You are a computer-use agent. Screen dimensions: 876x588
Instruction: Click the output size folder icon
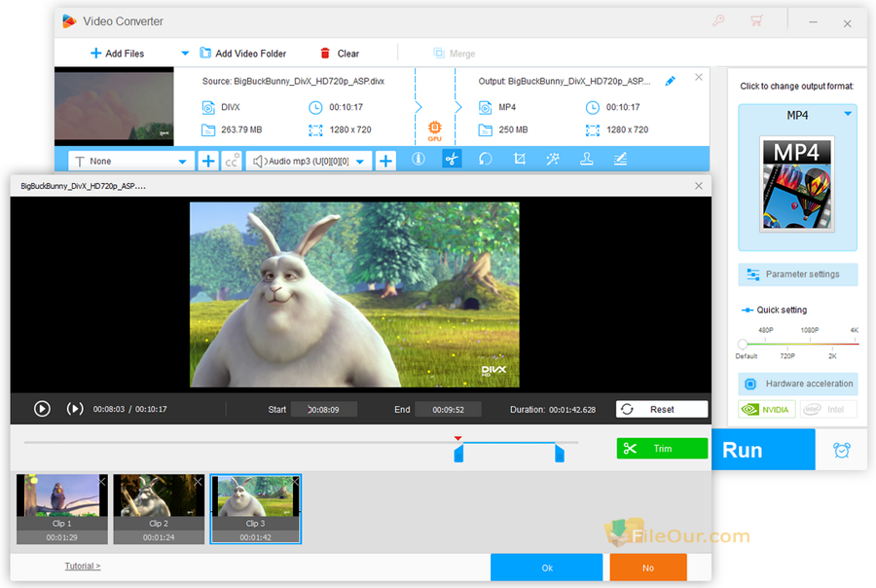coord(486,130)
